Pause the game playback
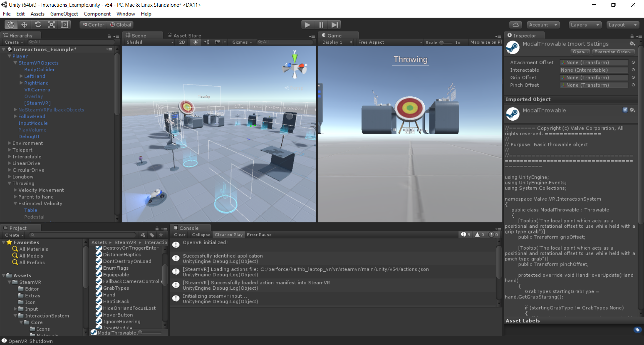644x345 pixels. click(x=321, y=25)
